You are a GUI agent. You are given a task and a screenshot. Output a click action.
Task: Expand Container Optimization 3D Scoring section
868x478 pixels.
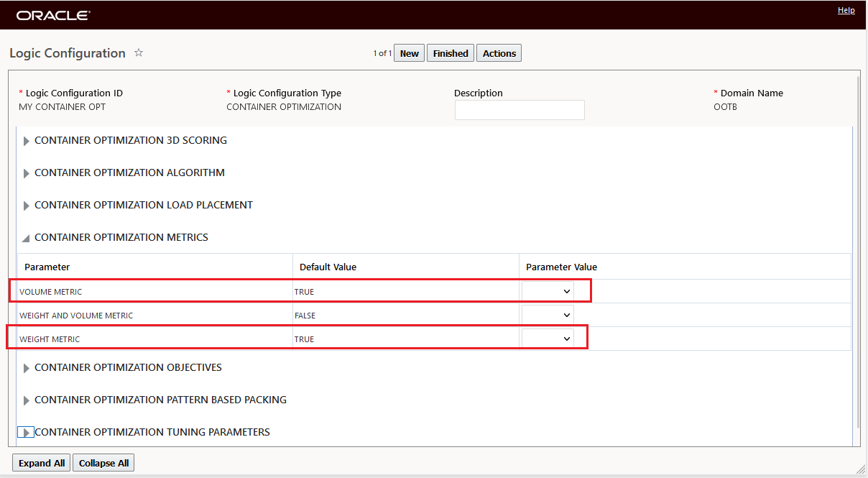tap(27, 141)
